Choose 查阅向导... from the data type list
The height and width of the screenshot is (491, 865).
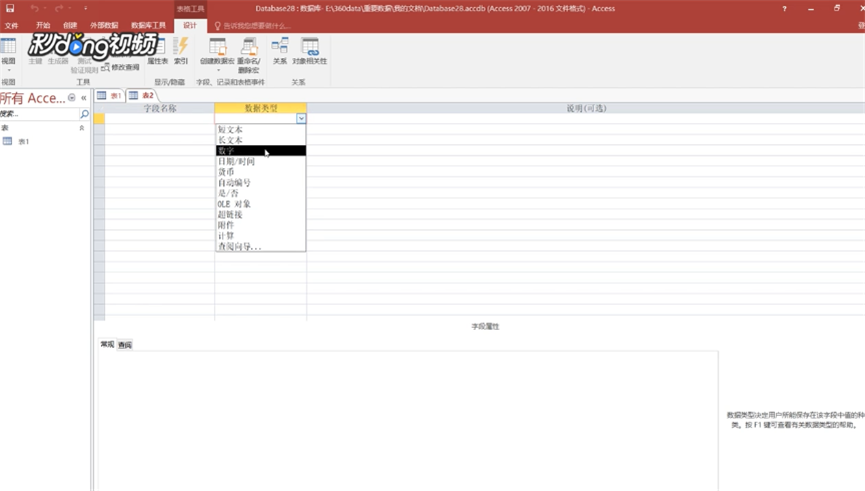tap(260, 247)
